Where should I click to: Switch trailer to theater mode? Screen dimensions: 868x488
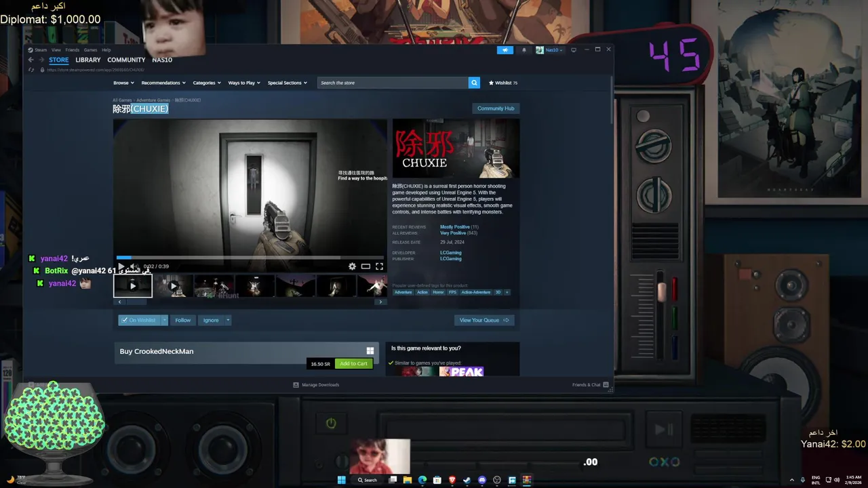tap(366, 266)
